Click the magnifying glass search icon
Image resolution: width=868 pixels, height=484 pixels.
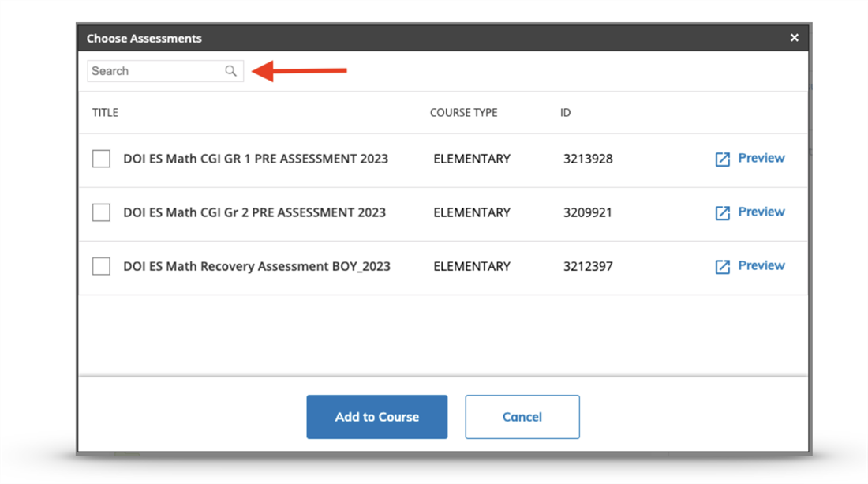[x=230, y=71]
